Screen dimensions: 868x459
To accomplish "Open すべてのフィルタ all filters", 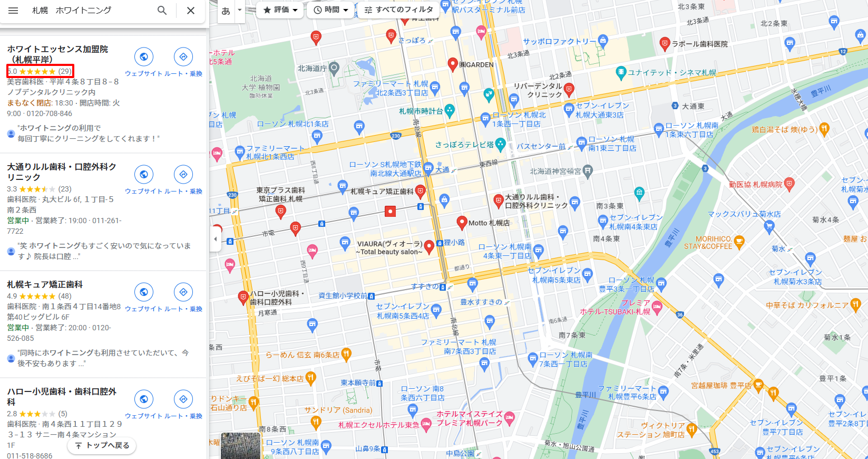I will (x=399, y=10).
